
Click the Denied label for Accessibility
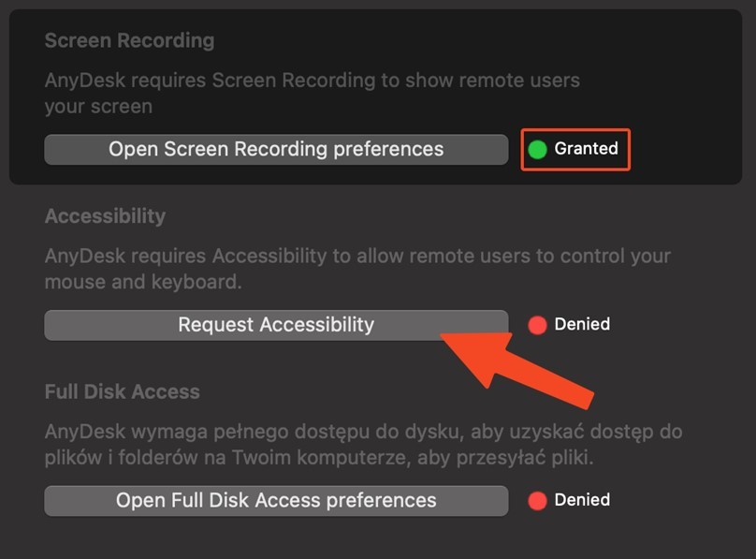tap(582, 325)
